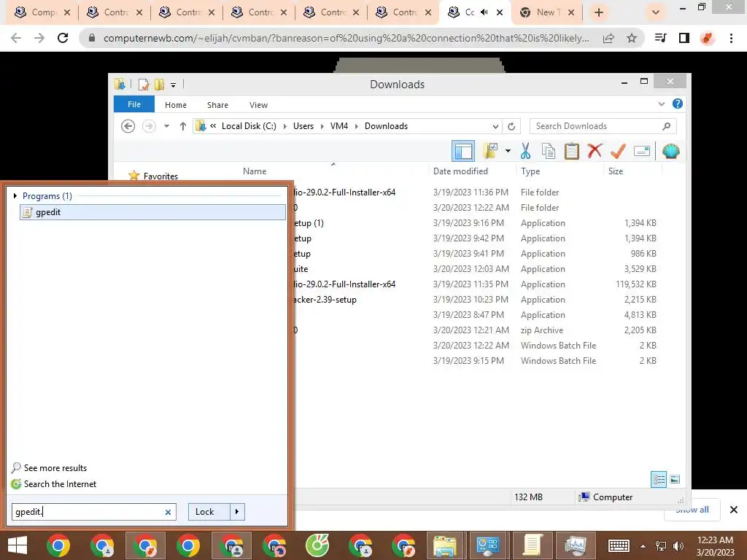The image size is (747, 560).
Task: Open Customize Quick Access Toolbar dropdown
Action: pos(174,85)
